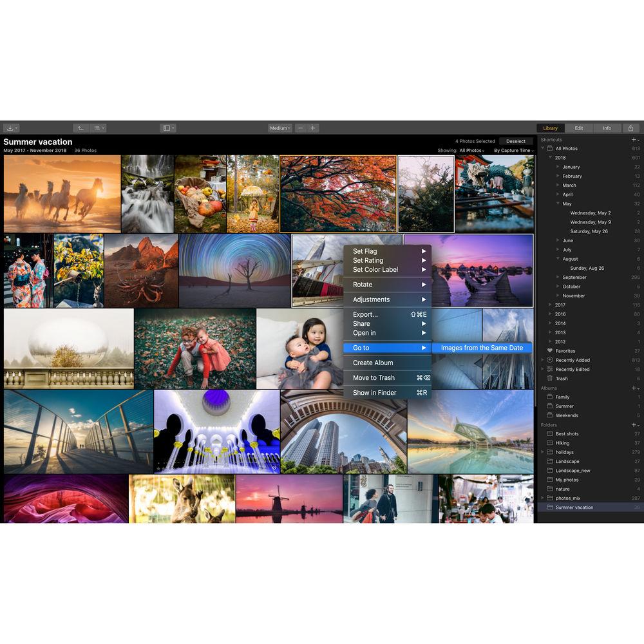Click Deselect to clear photo selection
Viewport: 644px width, 644px height.
click(515, 140)
